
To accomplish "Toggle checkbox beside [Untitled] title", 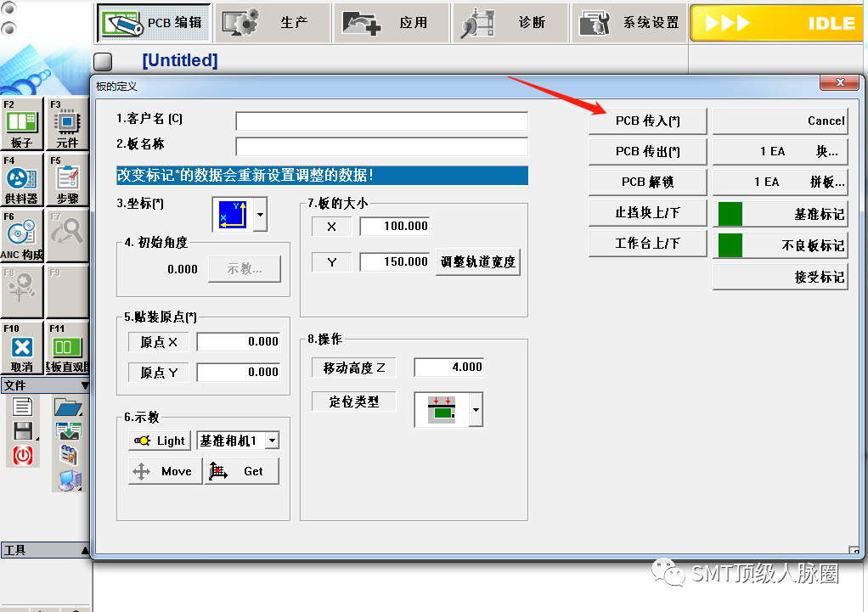I will point(102,61).
